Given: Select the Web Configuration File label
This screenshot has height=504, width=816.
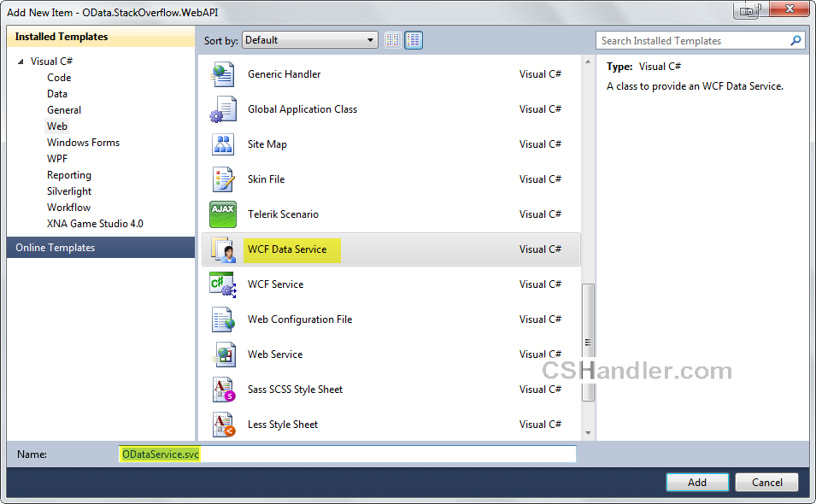Looking at the screenshot, I should (x=300, y=319).
